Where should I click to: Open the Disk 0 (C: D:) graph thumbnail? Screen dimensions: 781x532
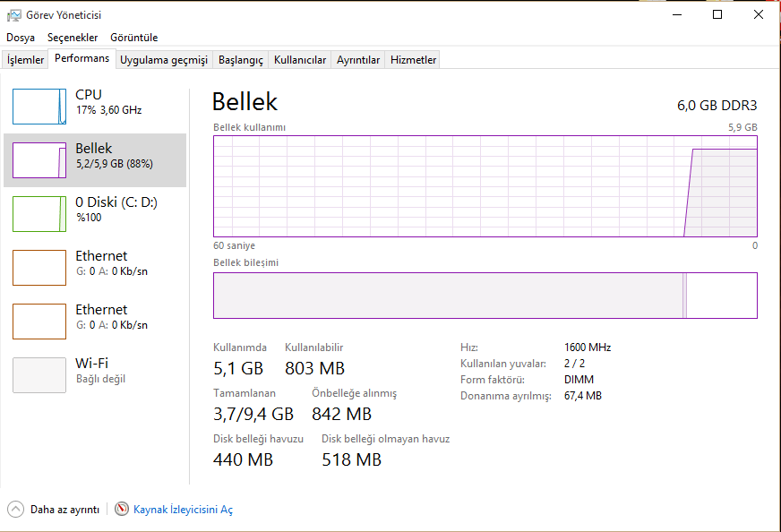39,214
